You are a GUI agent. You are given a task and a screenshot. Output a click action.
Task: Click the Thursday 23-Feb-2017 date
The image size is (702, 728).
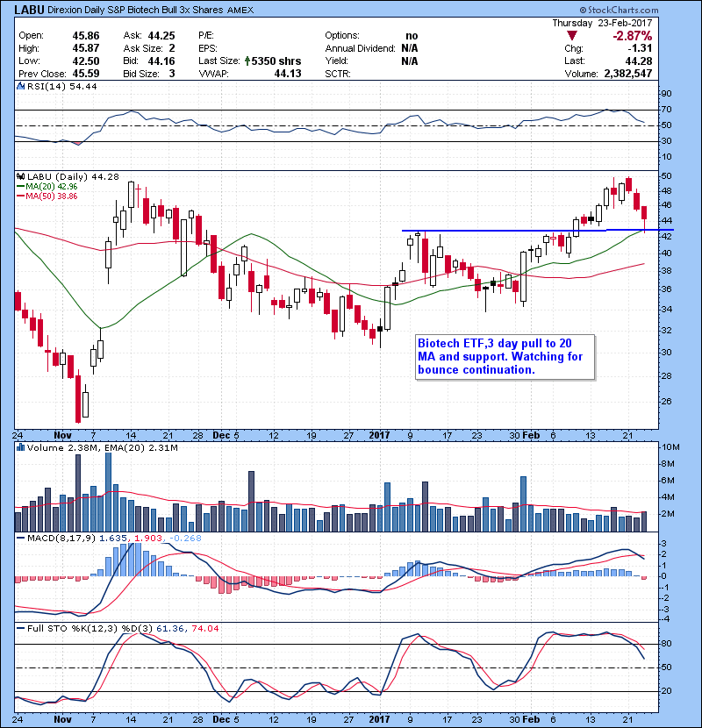tap(602, 23)
